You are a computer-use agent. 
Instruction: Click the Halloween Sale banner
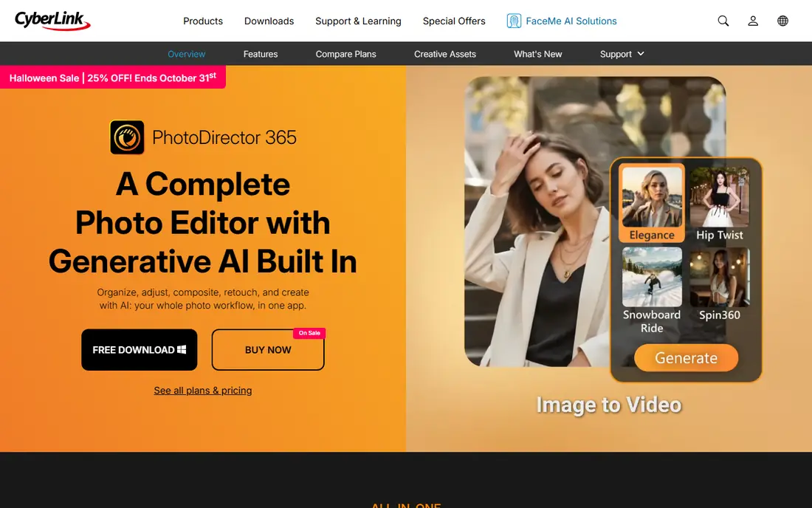[x=113, y=77]
